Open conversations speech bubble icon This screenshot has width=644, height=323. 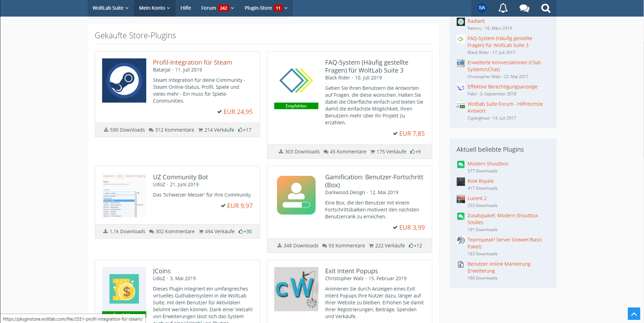pos(524,8)
